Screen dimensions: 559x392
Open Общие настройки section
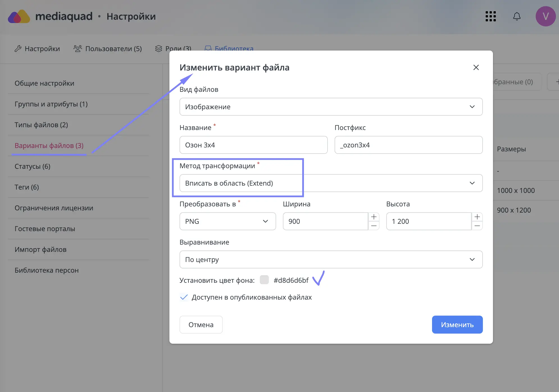78,83
